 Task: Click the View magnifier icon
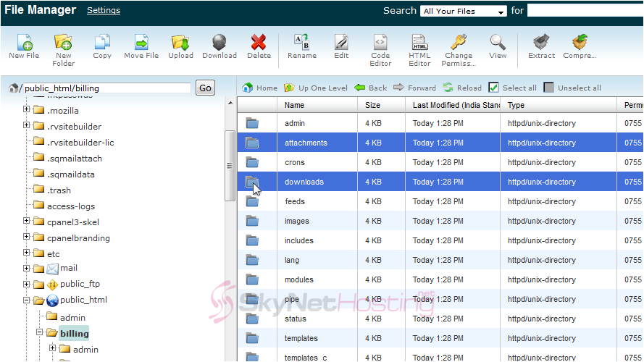(x=498, y=42)
